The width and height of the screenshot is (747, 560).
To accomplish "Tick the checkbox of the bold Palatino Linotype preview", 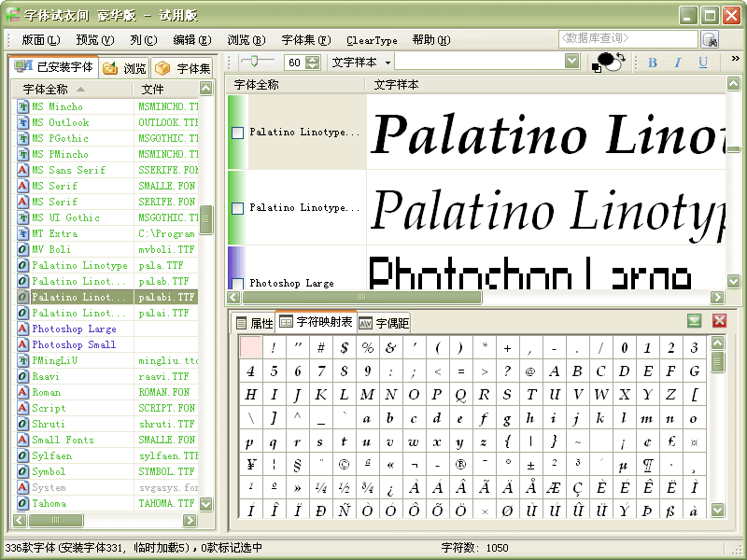I will tap(238, 133).
